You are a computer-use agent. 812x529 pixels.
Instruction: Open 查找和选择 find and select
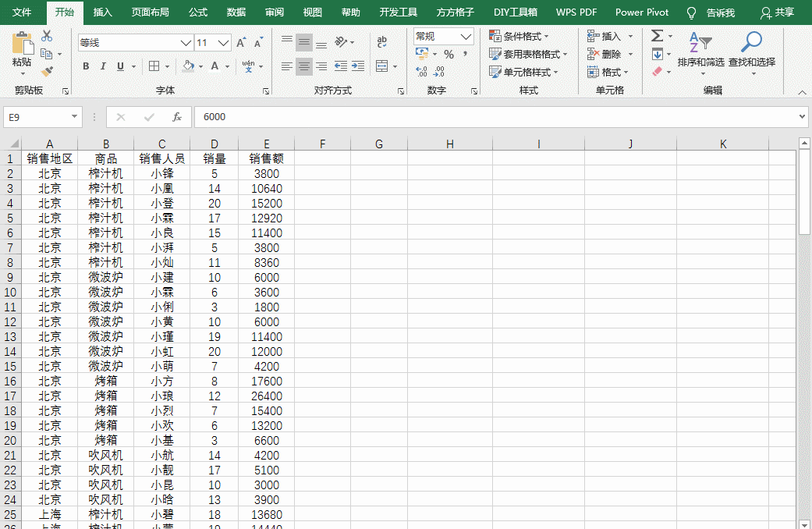[752, 53]
